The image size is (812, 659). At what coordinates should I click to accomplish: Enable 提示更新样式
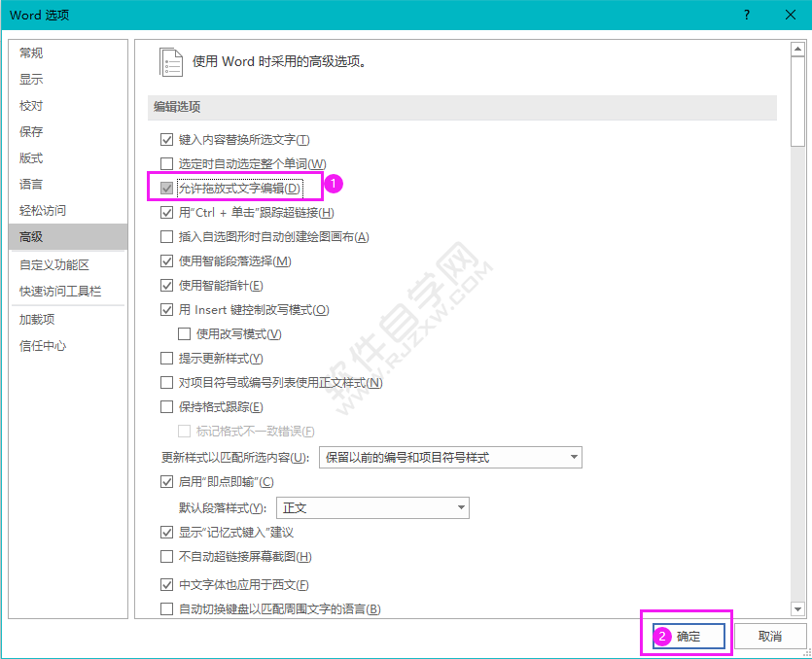166,358
